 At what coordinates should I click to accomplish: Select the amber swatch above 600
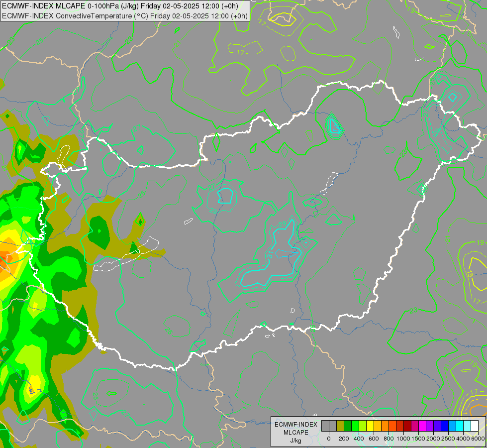(x=378, y=426)
